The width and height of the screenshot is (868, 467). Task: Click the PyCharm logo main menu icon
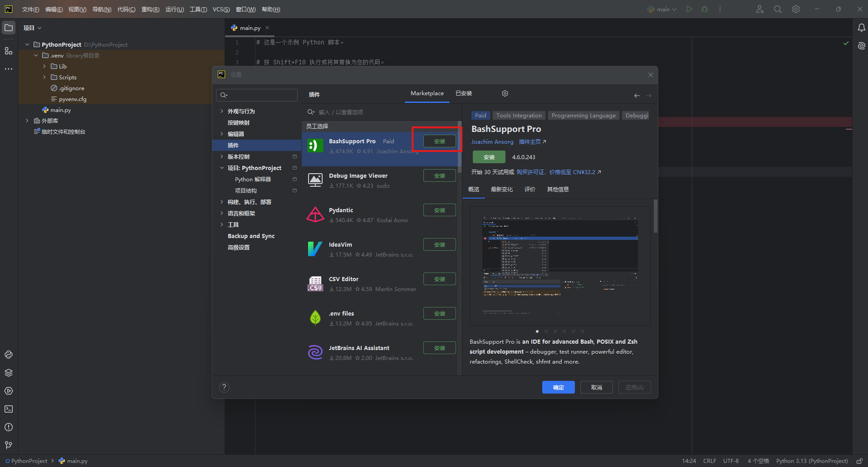point(9,9)
